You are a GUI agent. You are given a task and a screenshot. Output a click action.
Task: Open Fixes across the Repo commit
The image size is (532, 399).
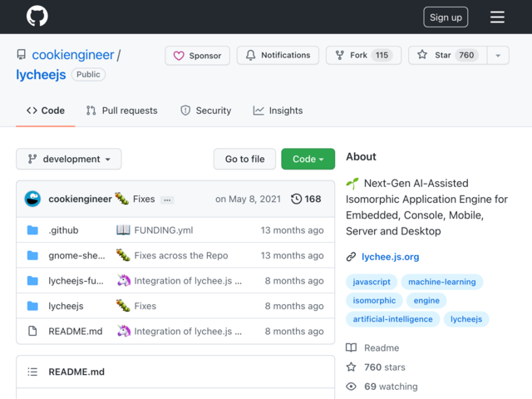pos(181,255)
